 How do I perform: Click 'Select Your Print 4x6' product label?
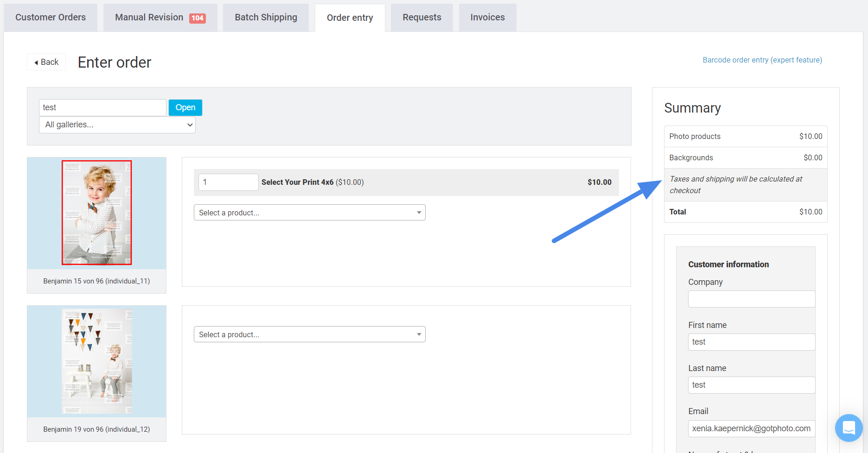(x=297, y=182)
